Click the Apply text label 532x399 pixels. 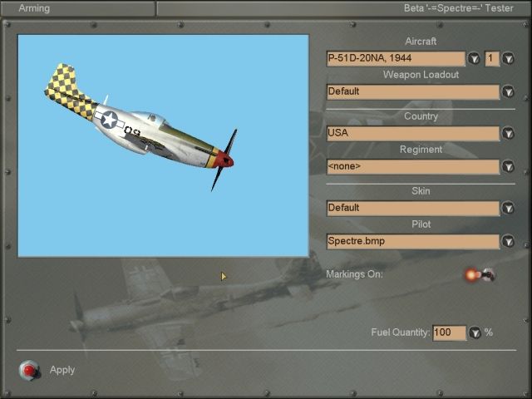62,370
